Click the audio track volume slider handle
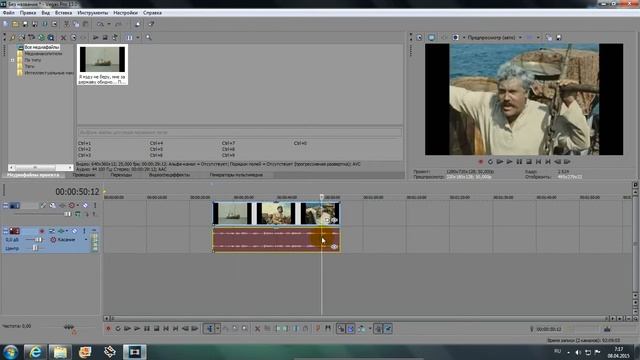 38,240
